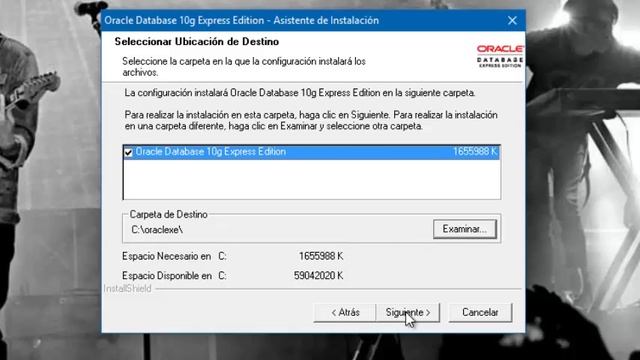Click the destination path C:\oraclexe\
Image resolution: width=640 pixels, height=360 pixels.
point(157,230)
